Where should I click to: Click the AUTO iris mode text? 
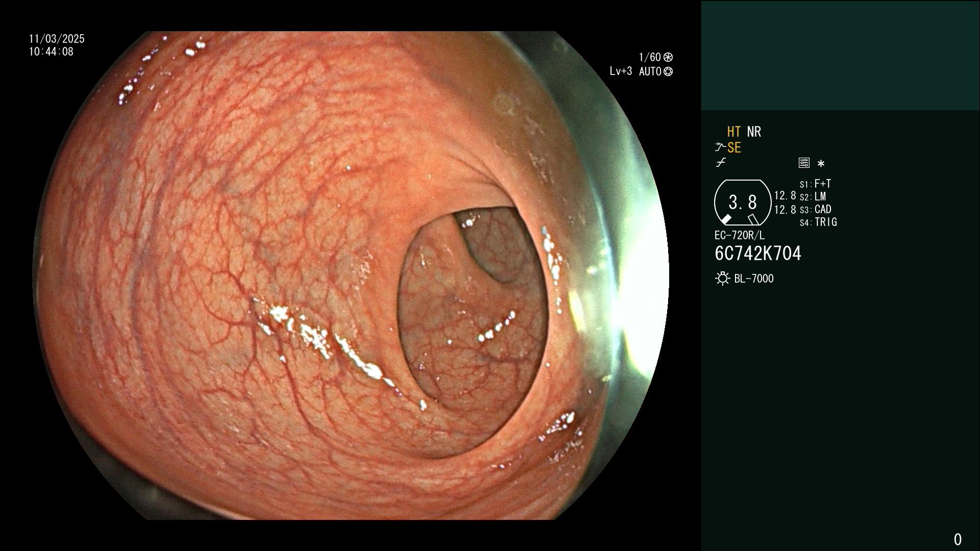pos(650,72)
